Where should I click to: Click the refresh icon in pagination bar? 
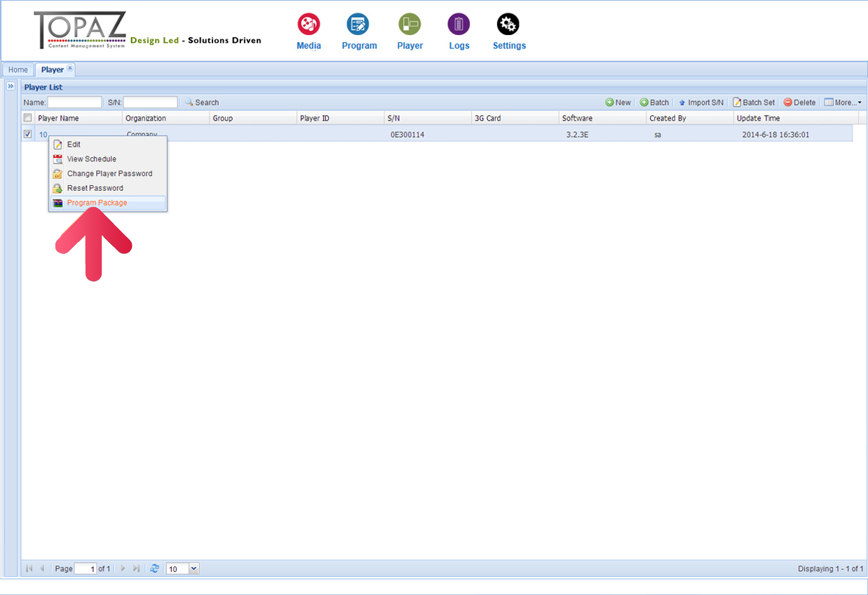154,568
